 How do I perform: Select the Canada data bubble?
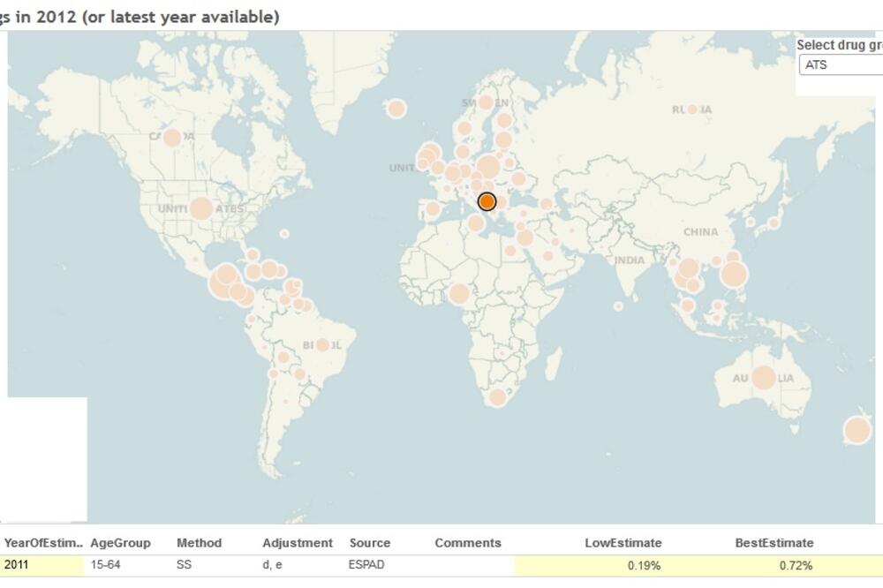click(x=172, y=137)
